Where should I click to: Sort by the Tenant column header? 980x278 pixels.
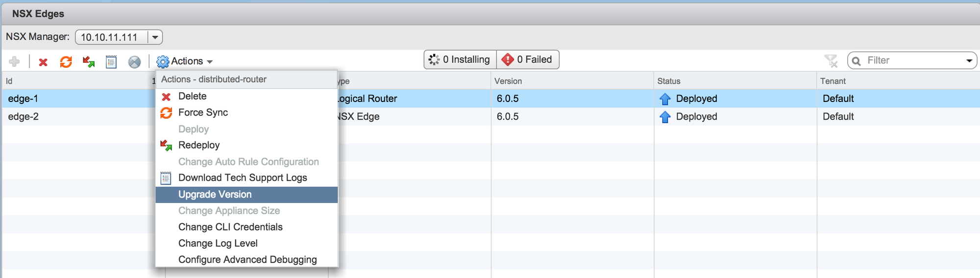(898, 81)
